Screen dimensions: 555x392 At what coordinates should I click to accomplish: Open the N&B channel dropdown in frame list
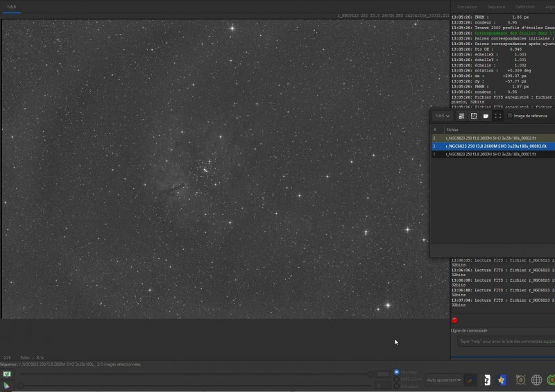click(442, 116)
